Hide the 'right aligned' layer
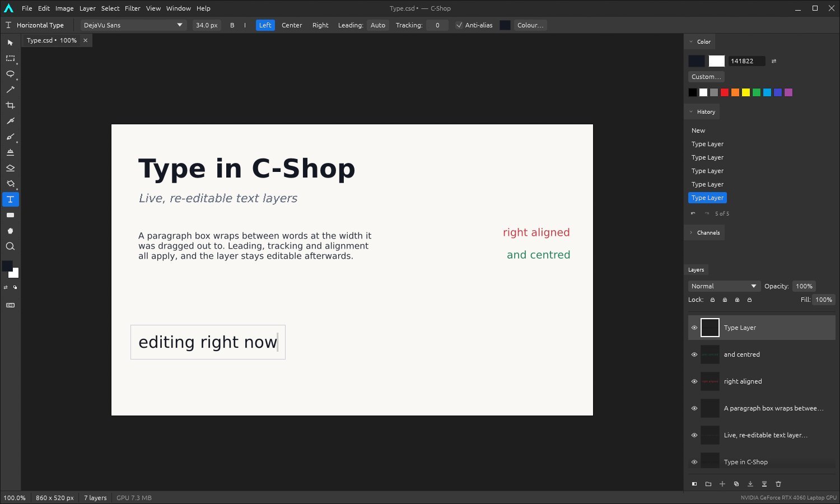 point(694,381)
